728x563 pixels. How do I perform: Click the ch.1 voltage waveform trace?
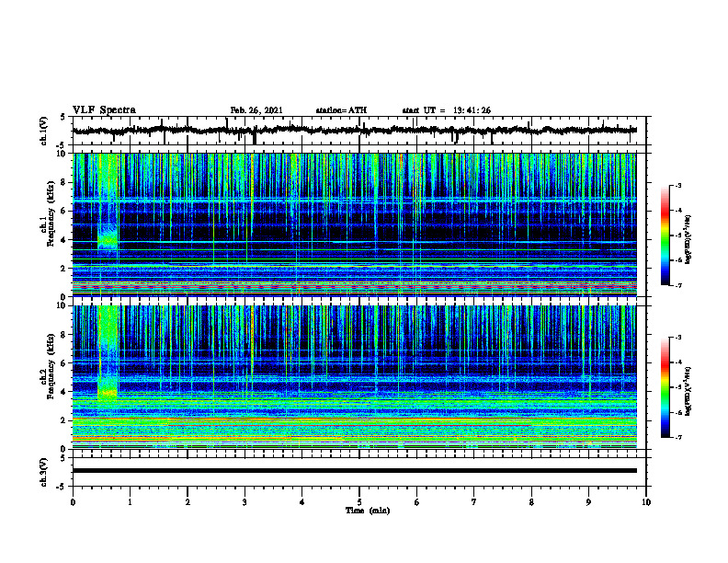click(354, 131)
